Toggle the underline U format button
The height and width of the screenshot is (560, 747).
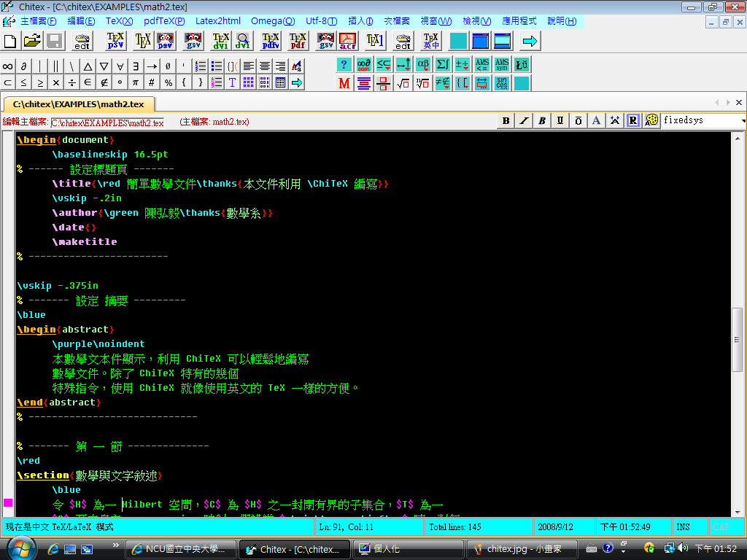tap(560, 120)
